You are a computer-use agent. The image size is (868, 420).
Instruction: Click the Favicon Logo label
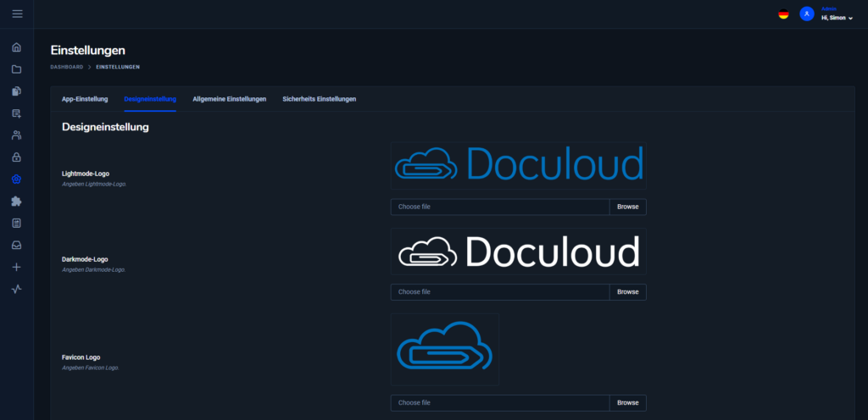[81, 357]
